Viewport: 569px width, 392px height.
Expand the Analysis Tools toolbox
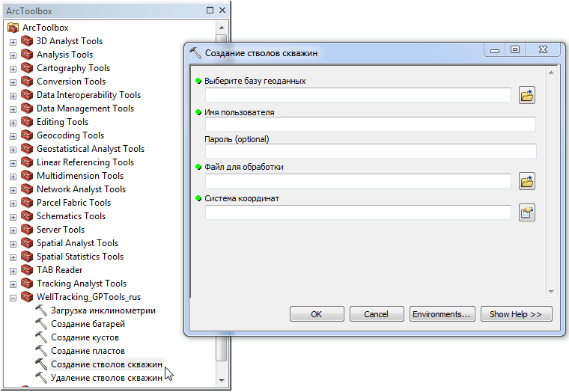[x=13, y=55]
